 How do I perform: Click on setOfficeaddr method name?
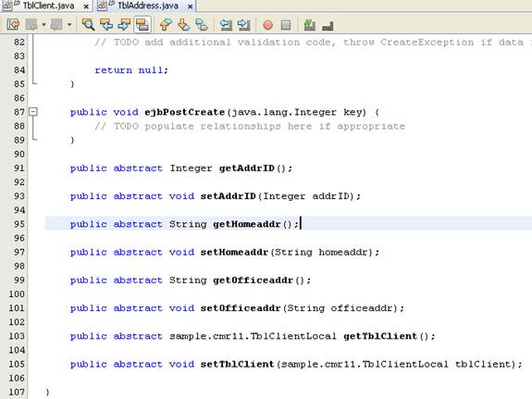tap(241, 308)
